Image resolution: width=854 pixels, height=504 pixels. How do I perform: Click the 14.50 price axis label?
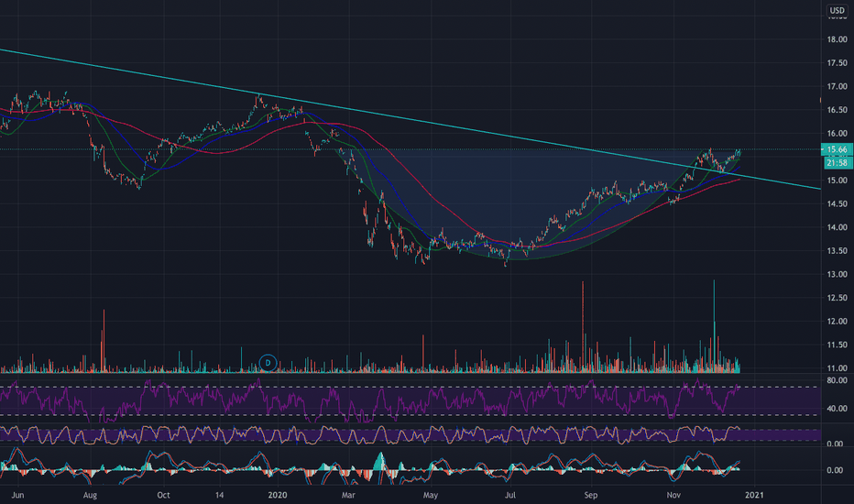tap(837, 203)
